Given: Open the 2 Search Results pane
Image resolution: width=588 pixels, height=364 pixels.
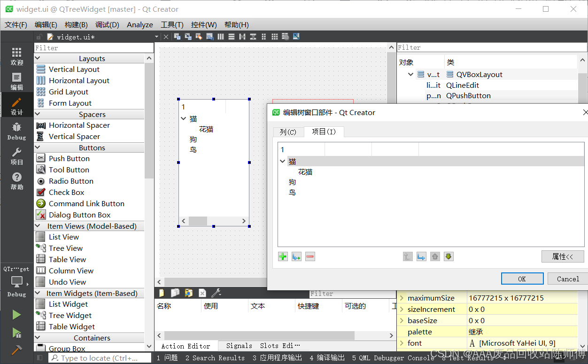Looking at the screenshot, I should 215,358.
